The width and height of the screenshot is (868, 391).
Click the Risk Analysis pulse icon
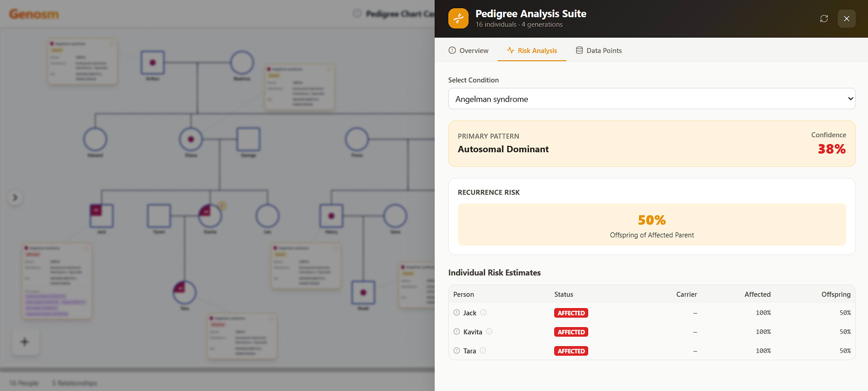point(510,50)
